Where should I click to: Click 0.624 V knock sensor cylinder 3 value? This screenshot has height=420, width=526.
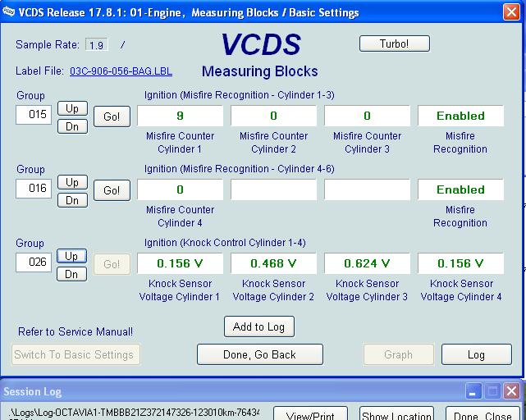(367, 263)
